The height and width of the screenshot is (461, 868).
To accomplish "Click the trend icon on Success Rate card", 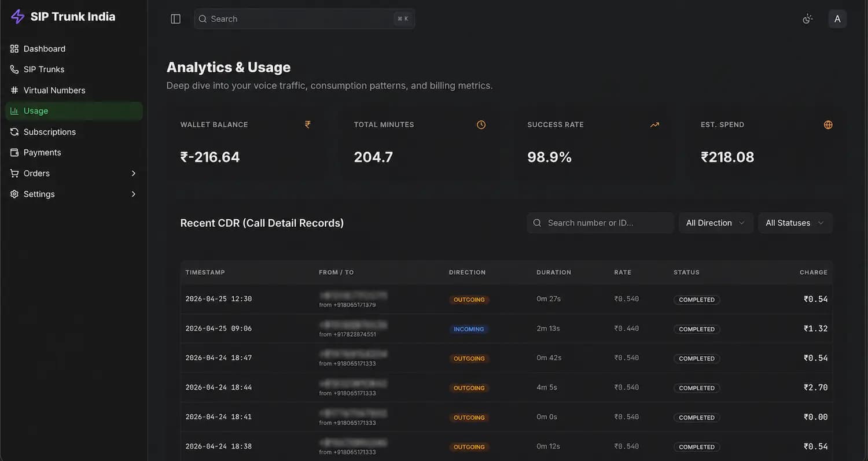I will coord(654,124).
